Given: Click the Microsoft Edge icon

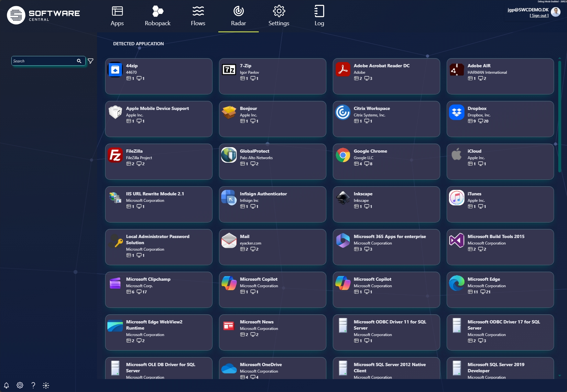Looking at the screenshot, I should tap(457, 283).
